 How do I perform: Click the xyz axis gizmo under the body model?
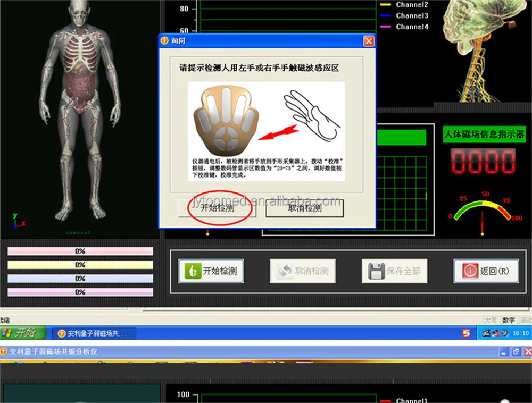click(17, 221)
